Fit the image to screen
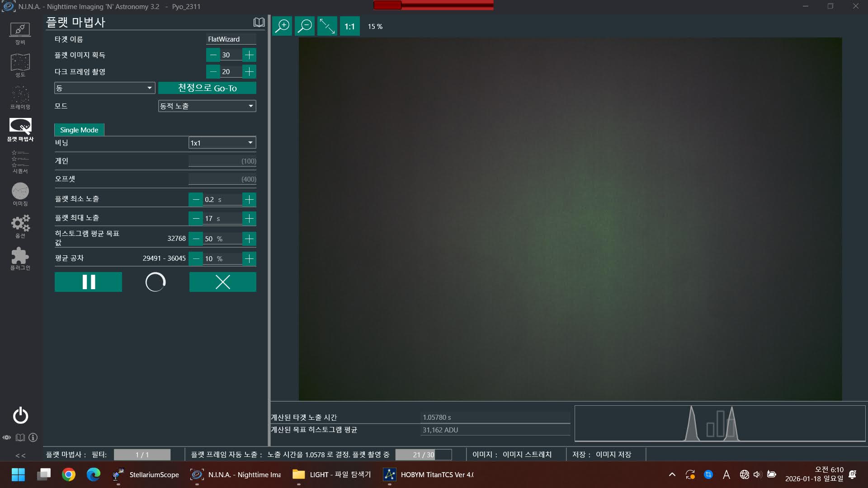Image resolution: width=868 pixels, height=488 pixels. pos(327,26)
